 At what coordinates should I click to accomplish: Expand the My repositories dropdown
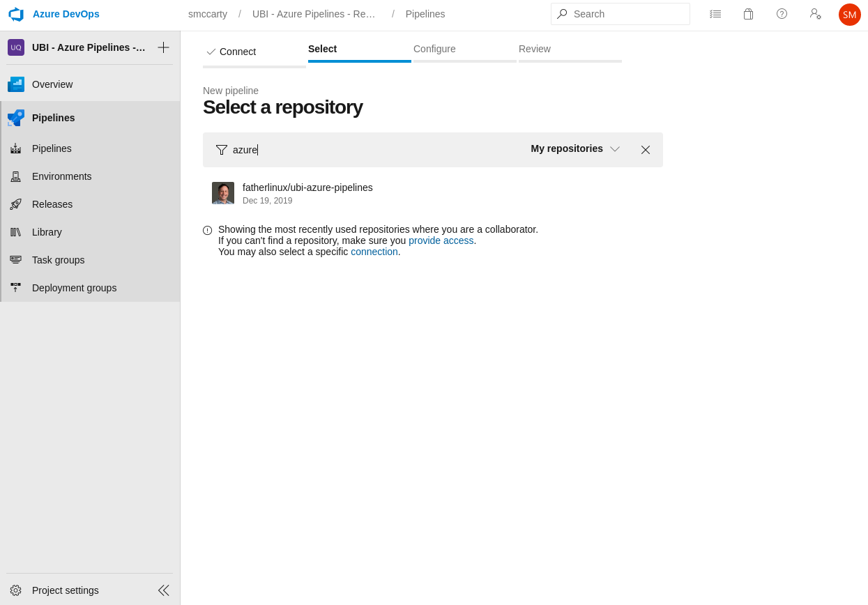pyautogui.click(x=575, y=149)
